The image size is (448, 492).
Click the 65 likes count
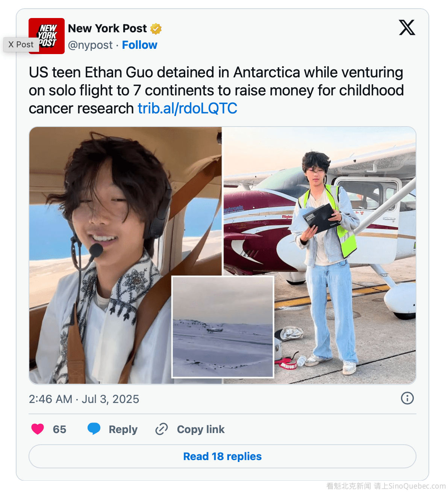pyautogui.click(x=59, y=429)
